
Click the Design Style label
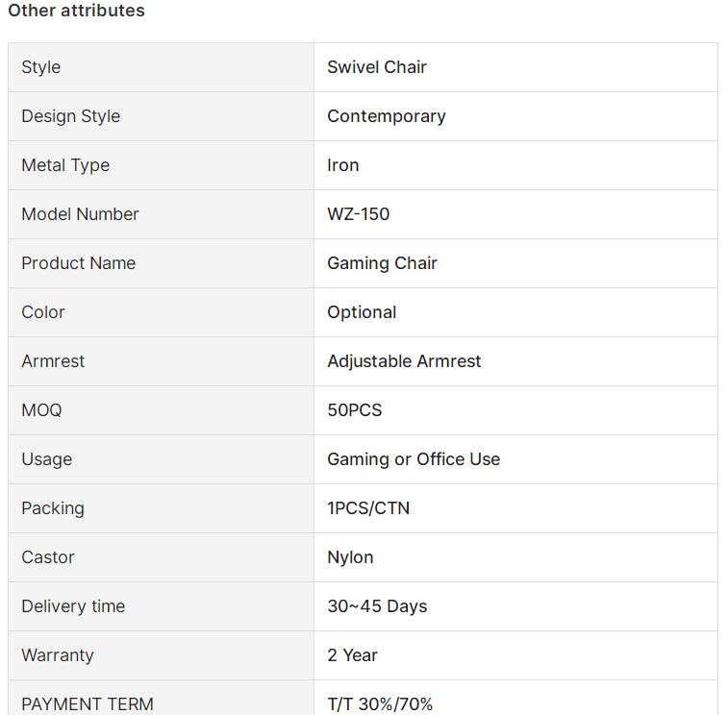[70, 116]
